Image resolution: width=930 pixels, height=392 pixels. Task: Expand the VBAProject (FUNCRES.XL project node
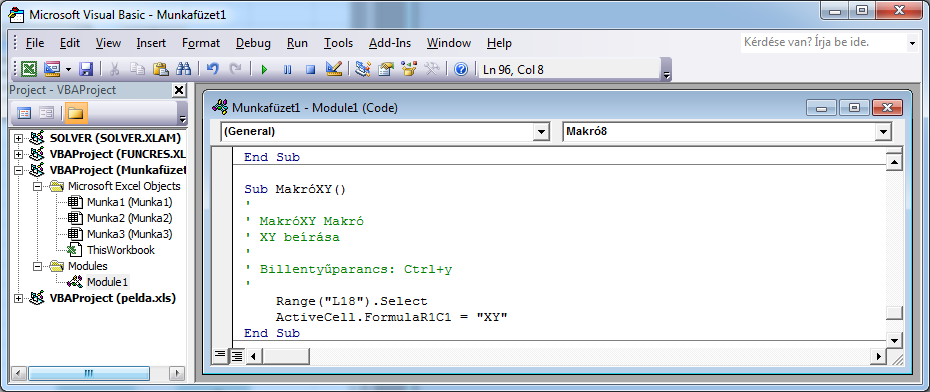pyautogui.click(x=18, y=154)
